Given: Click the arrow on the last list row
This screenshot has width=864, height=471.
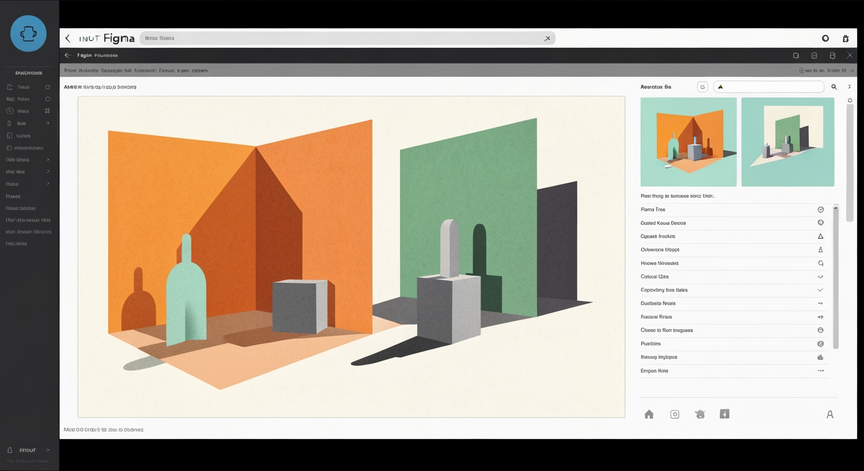Looking at the screenshot, I should [x=820, y=371].
